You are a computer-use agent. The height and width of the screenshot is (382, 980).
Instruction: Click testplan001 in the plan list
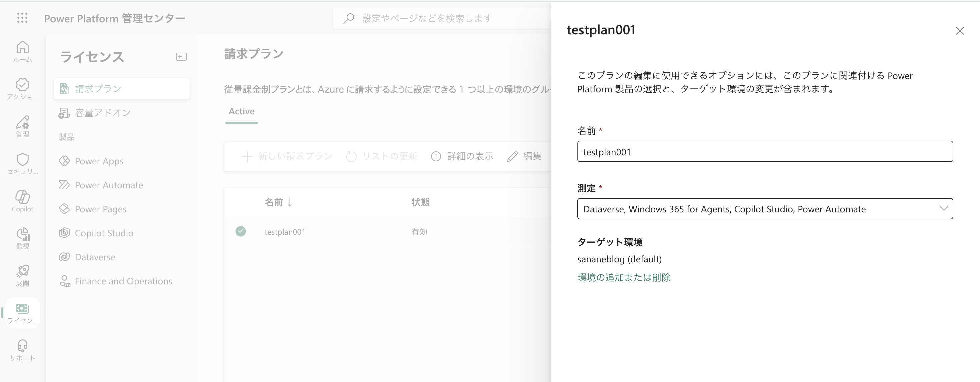point(285,232)
